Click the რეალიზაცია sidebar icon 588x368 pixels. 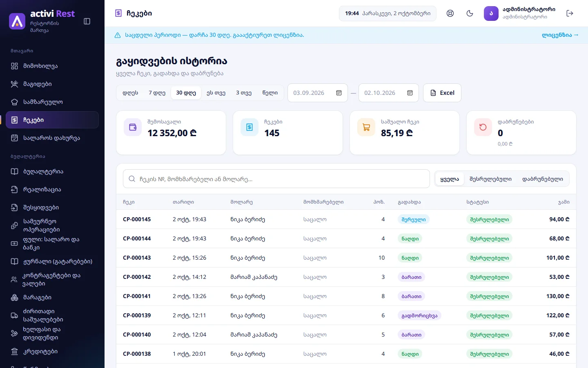pyautogui.click(x=15, y=189)
